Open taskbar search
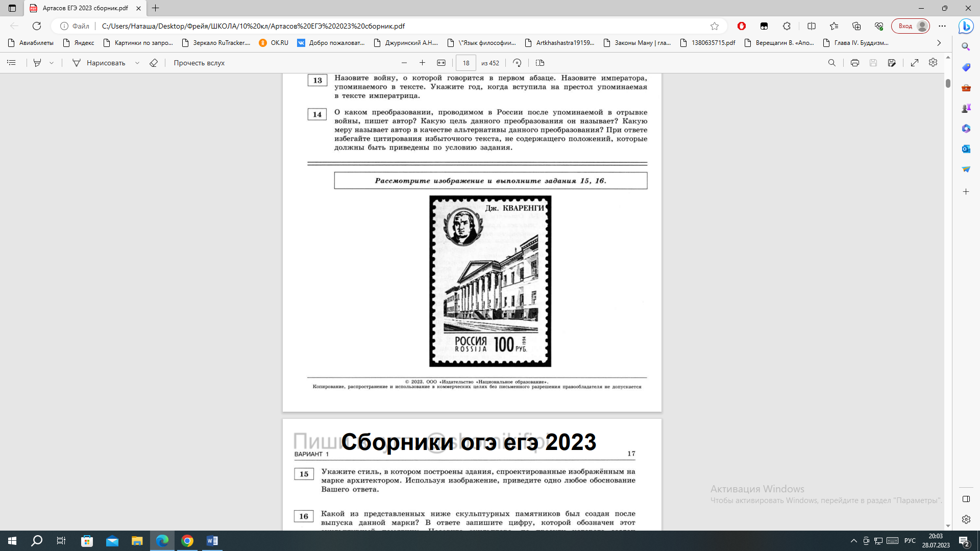Image resolution: width=980 pixels, height=551 pixels. pyautogui.click(x=37, y=541)
